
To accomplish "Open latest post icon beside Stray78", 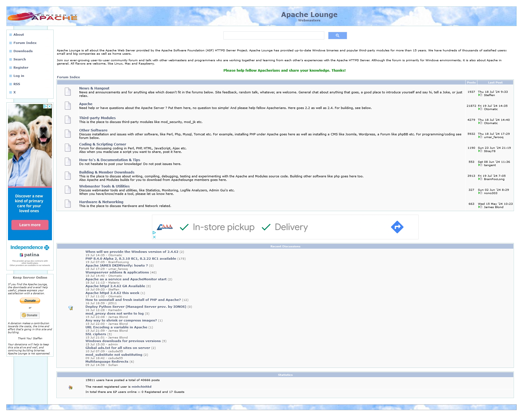I will coord(480,151).
